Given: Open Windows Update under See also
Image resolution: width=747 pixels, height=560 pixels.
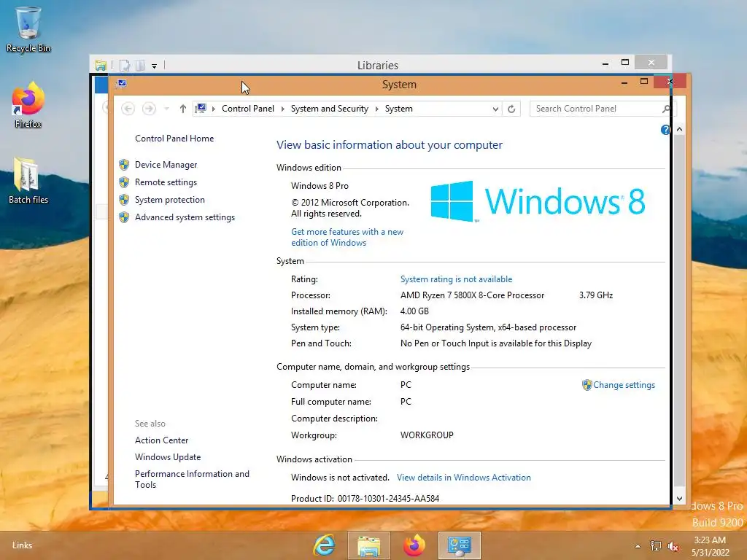Looking at the screenshot, I should coord(168,457).
